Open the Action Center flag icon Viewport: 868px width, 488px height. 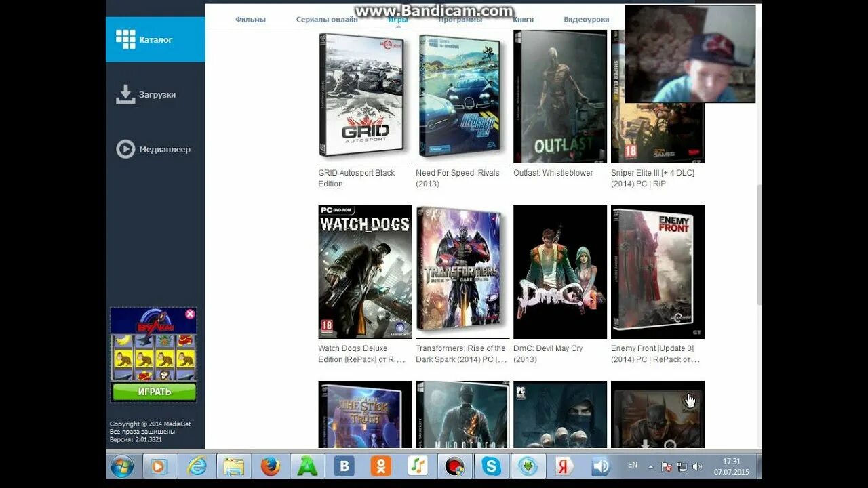point(667,467)
